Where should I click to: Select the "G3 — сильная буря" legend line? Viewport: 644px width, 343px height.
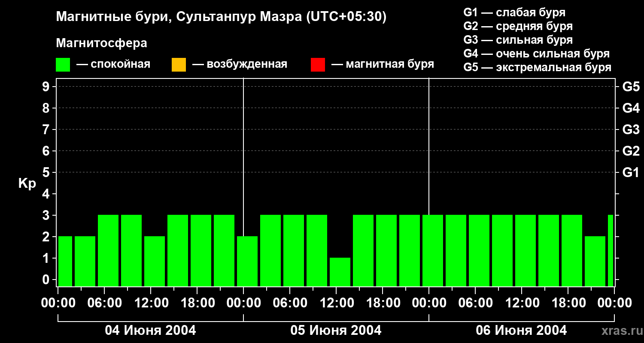point(518,40)
